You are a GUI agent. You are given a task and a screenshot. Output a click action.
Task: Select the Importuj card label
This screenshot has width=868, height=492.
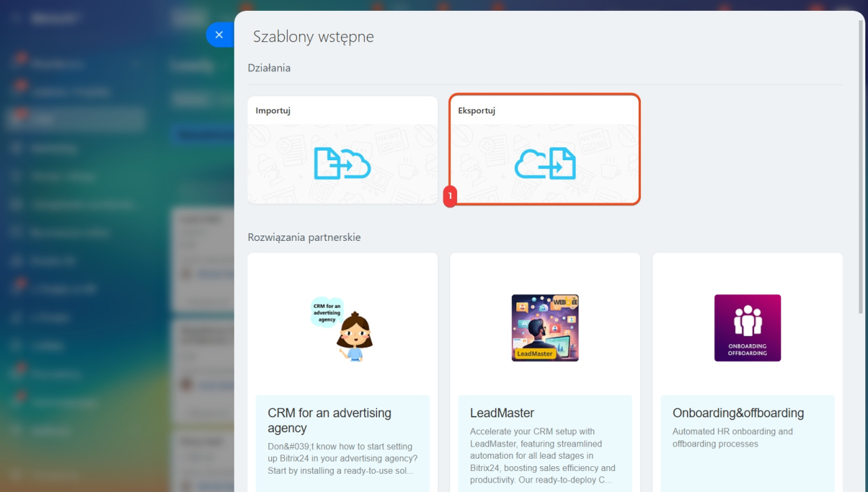click(273, 111)
